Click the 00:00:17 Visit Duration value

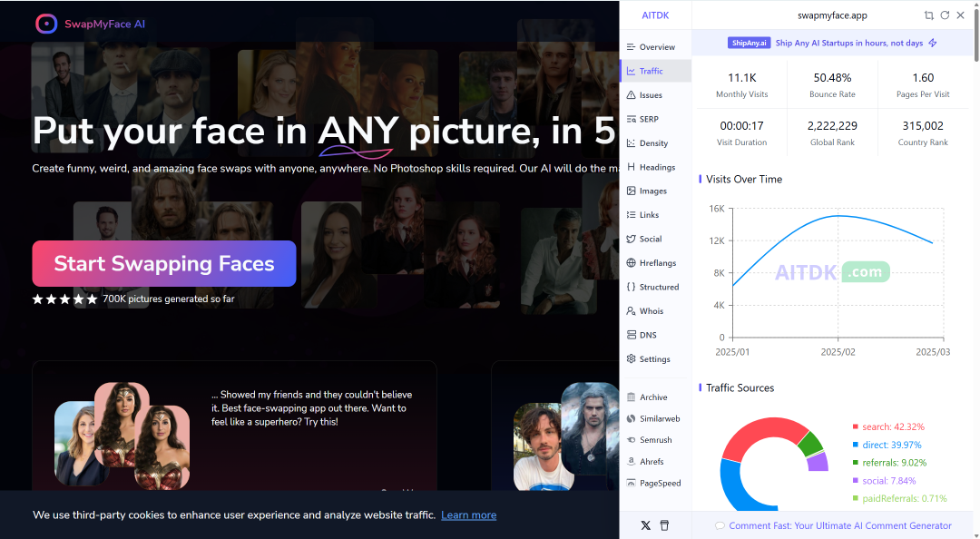[742, 126]
